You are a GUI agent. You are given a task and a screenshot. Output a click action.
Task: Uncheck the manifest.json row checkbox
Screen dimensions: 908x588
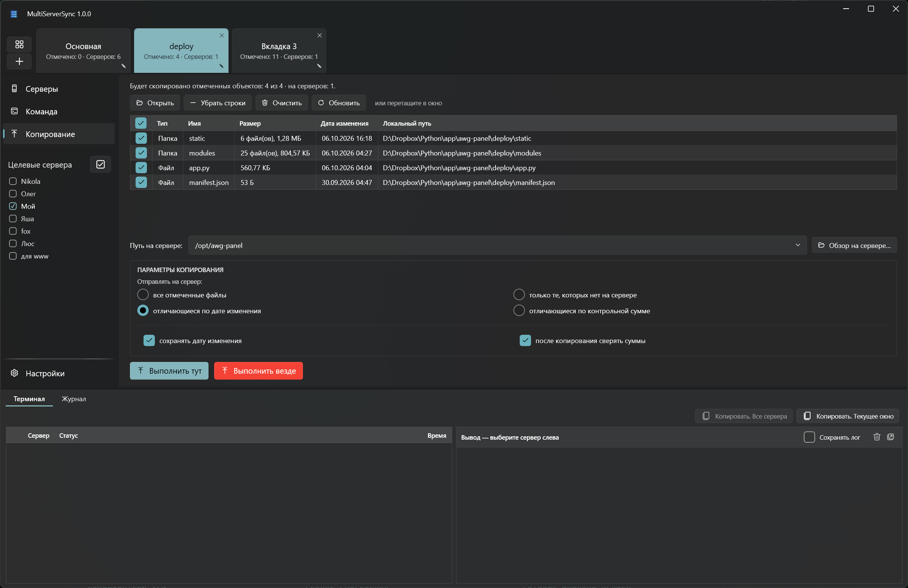point(141,182)
